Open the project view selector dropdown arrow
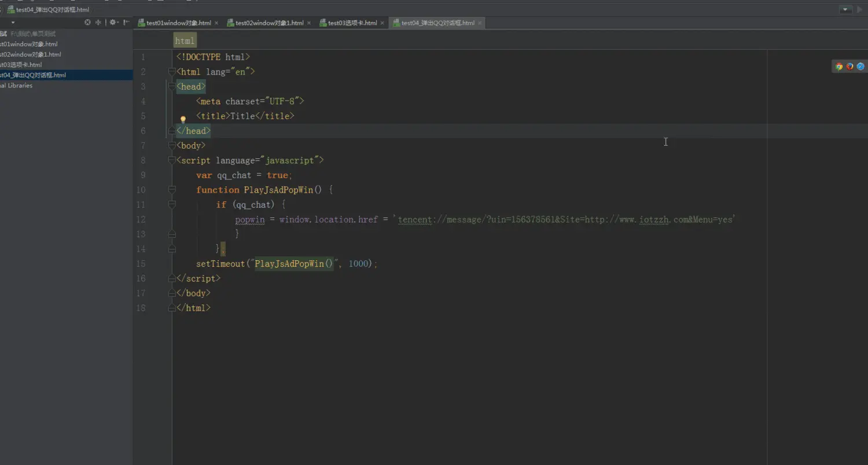 13,23
